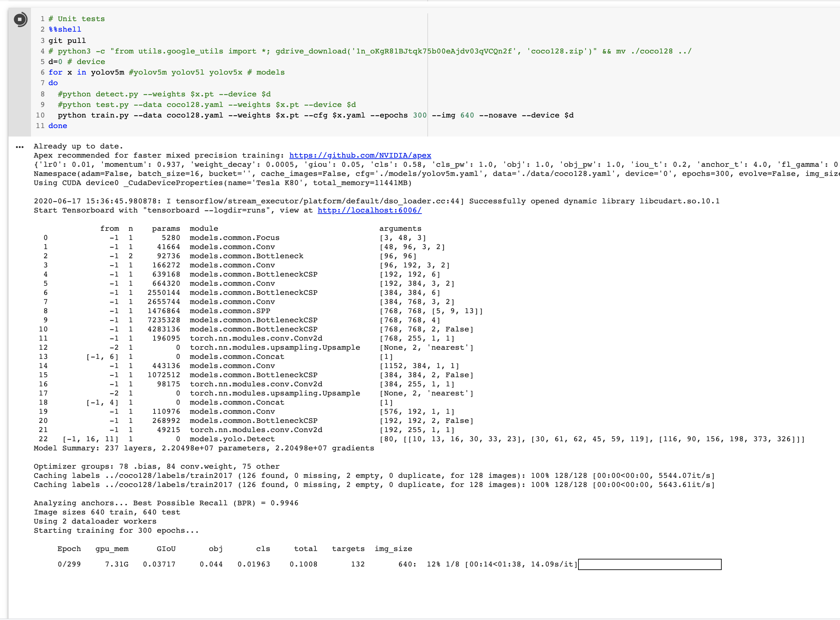Select the Best Possible Recall output line
Viewport: 840px width, 620px height.
[x=165, y=503]
